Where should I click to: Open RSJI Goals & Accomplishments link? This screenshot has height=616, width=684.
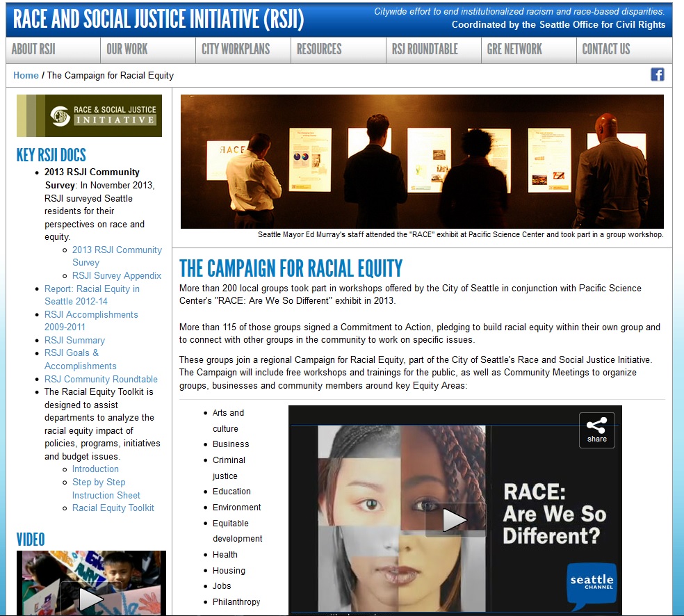[81, 359]
